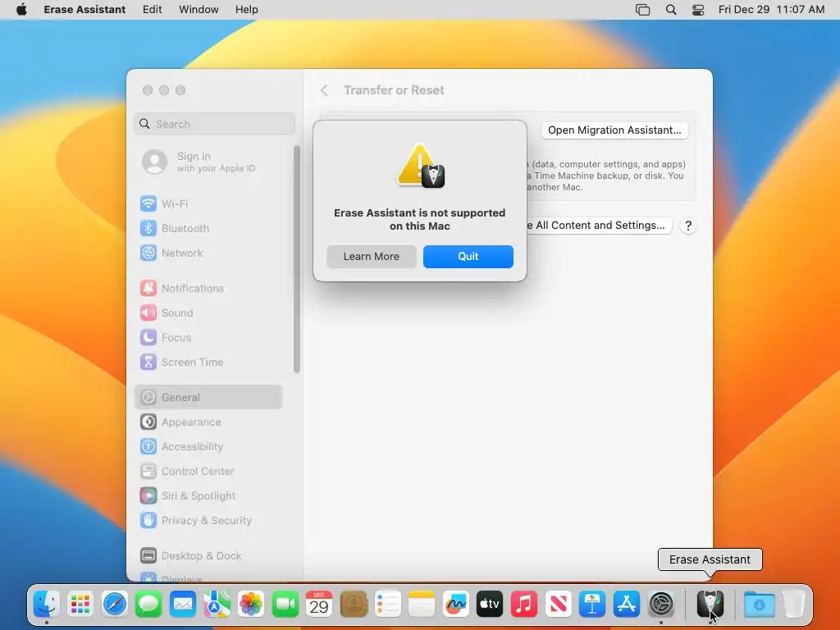Open Photos from the Dock
The height and width of the screenshot is (630, 840).
(x=251, y=605)
